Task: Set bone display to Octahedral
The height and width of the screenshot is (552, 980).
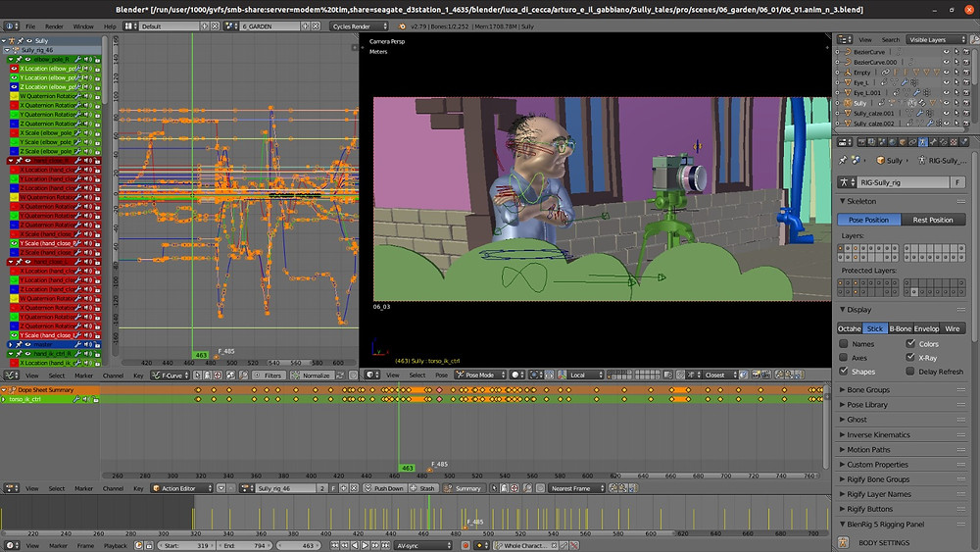Action: click(850, 328)
